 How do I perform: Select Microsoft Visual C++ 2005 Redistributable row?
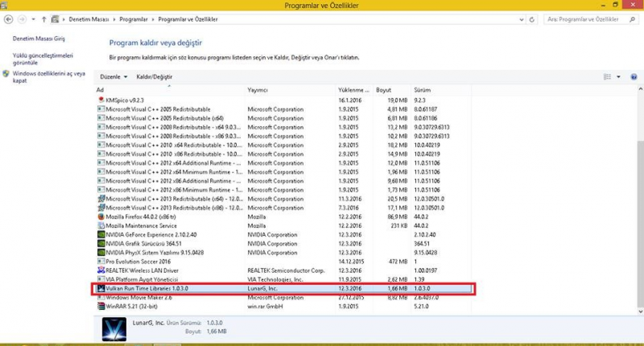283,109
